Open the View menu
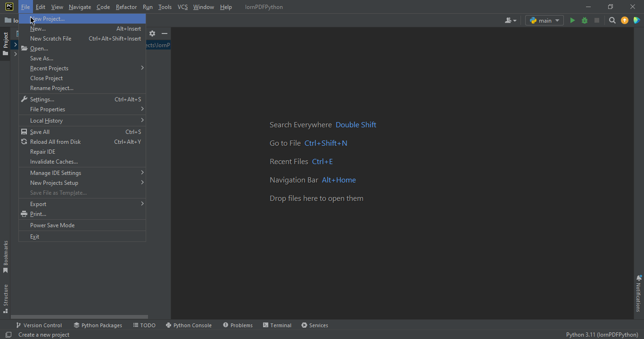The width and height of the screenshot is (644, 339). pos(57,7)
